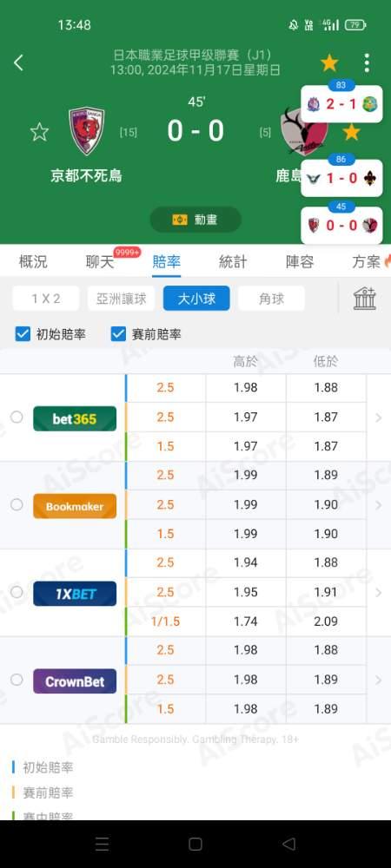This screenshot has height=868, width=391.
Task: Tap the back arrow in the header
Action: (x=18, y=62)
